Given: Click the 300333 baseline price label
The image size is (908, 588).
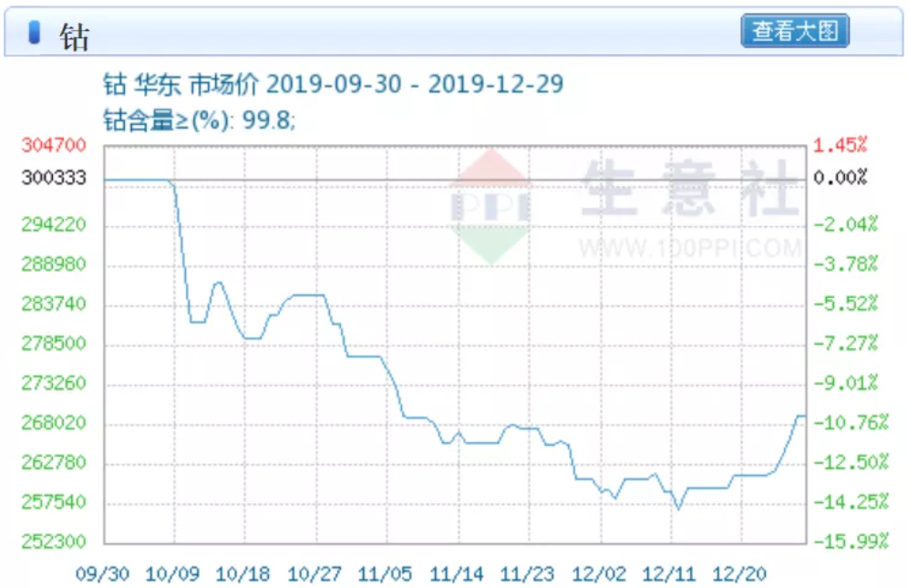Looking at the screenshot, I should point(54,178).
